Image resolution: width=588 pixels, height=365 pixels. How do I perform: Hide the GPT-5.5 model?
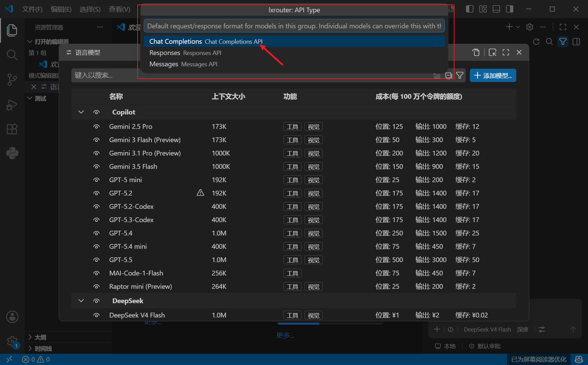point(97,260)
